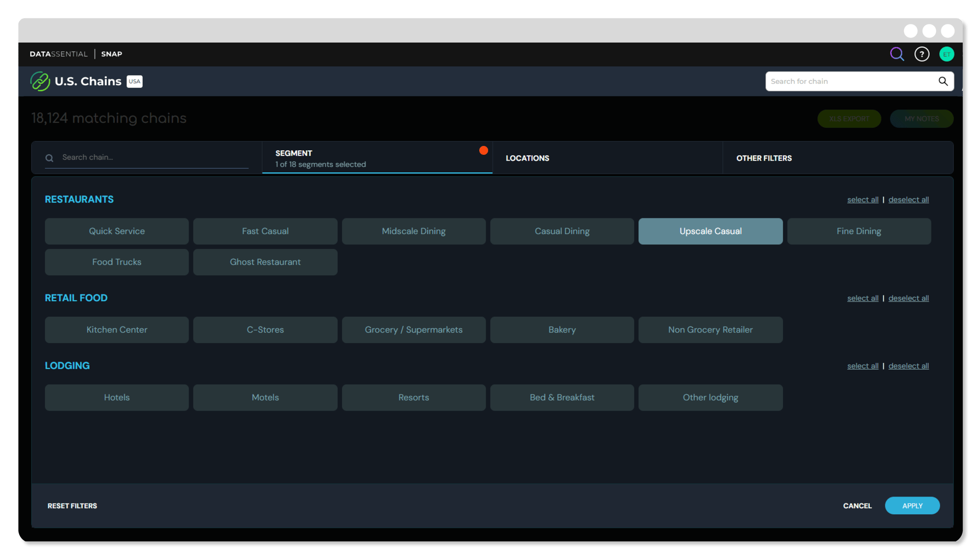Image resolution: width=980 pixels, height=551 pixels.
Task: Click the U.S. Chains link logo icon
Action: 40,81
